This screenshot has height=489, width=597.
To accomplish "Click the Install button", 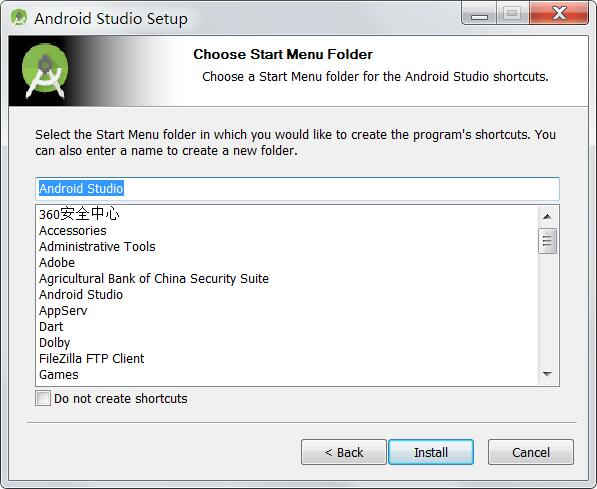I will point(431,452).
